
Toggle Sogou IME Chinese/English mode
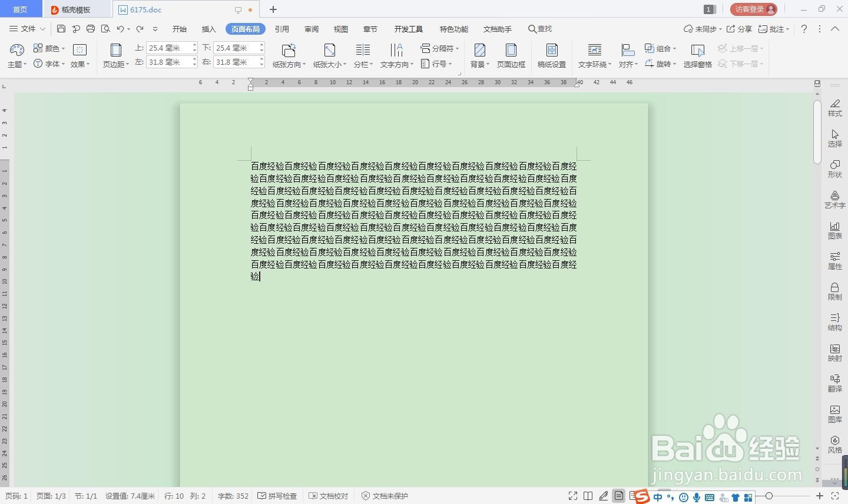[x=658, y=498]
